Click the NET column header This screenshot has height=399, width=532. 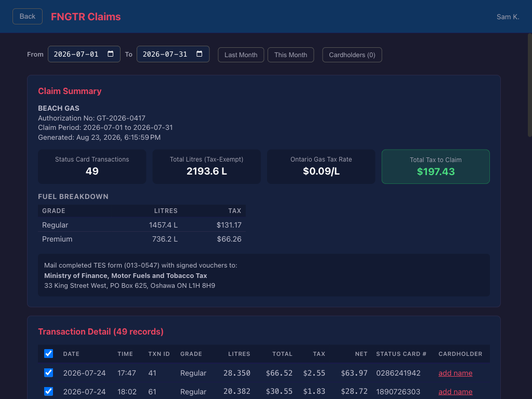pyautogui.click(x=362, y=354)
